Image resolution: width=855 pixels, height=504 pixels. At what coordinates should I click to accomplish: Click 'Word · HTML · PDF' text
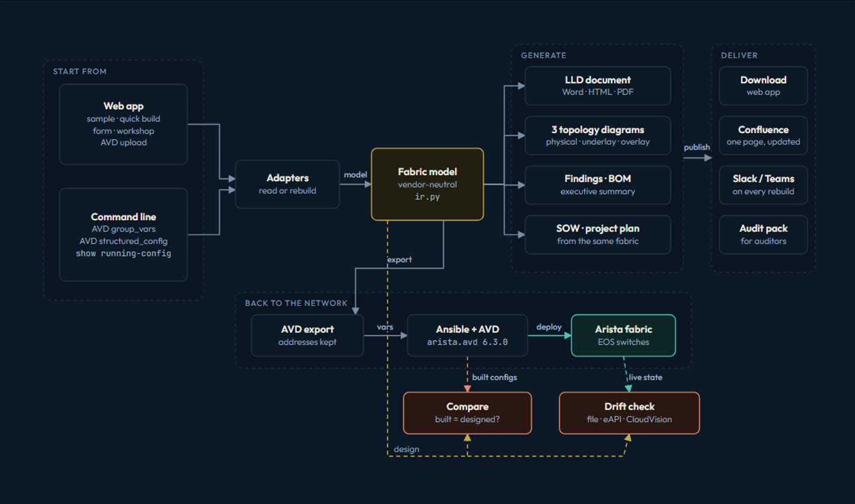tap(598, 92)
